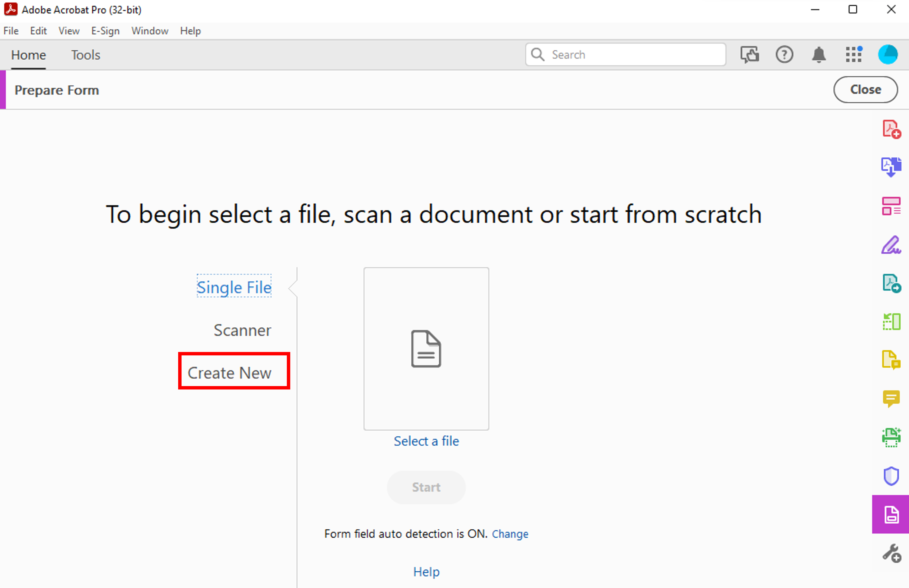Click the Select a file link

pos(426,441)
